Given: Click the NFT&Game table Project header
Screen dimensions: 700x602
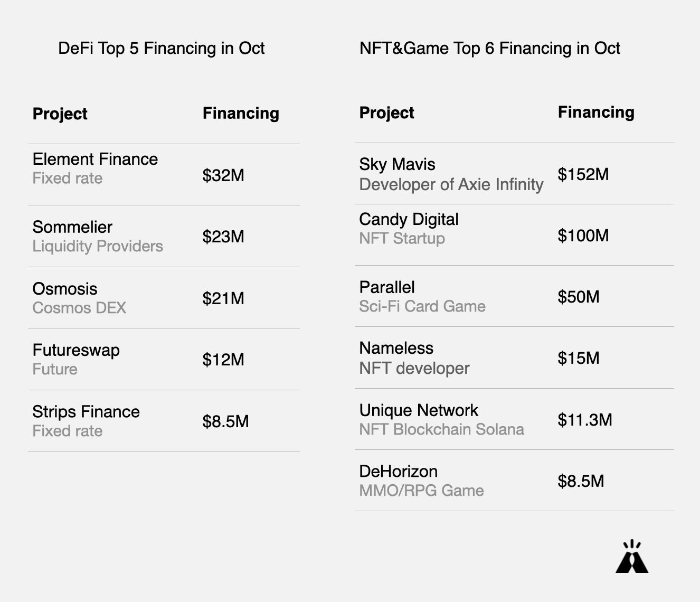Looking at the screenshot, I should coord(386,112).
